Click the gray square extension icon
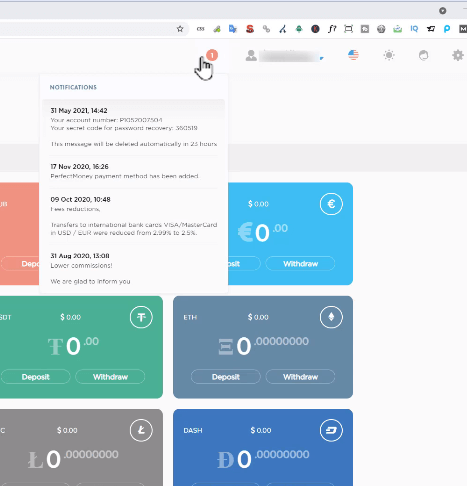Screen dimensions: 467x486 pos(365,29)
